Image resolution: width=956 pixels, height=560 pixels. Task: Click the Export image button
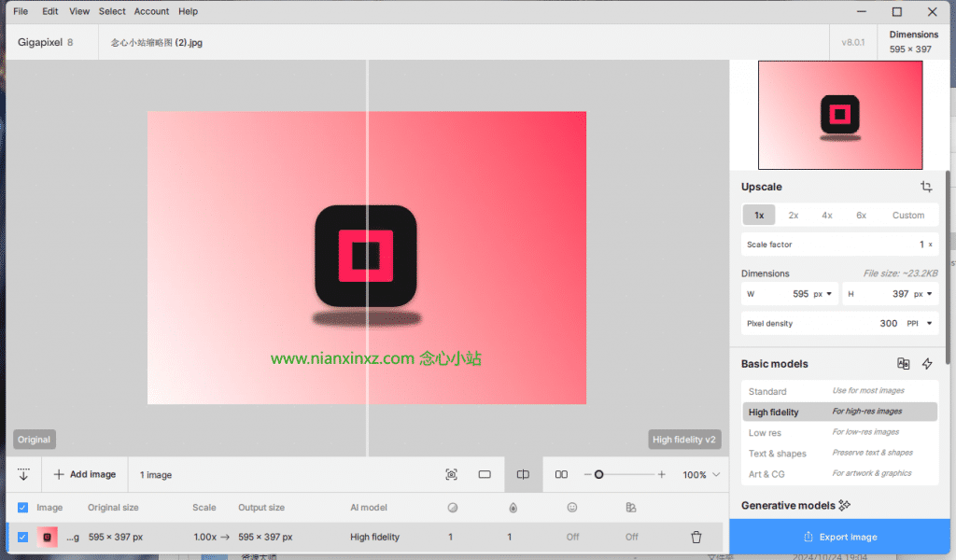[x=839, y=537]
